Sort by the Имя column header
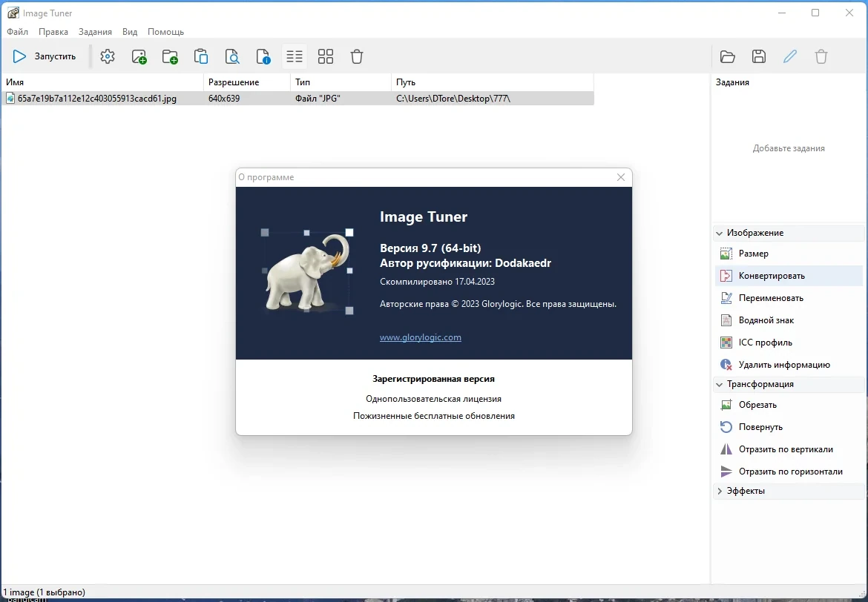This screenshot has height=602, width=868. 102,82
